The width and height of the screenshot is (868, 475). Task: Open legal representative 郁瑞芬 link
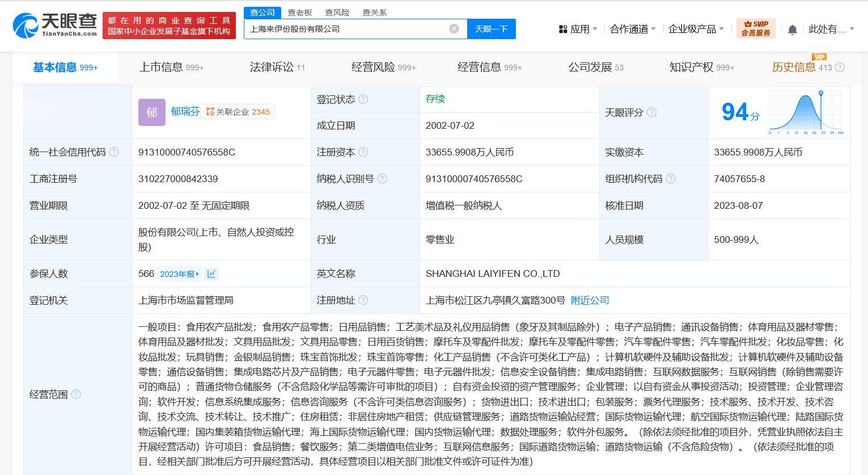click(185, 112)
